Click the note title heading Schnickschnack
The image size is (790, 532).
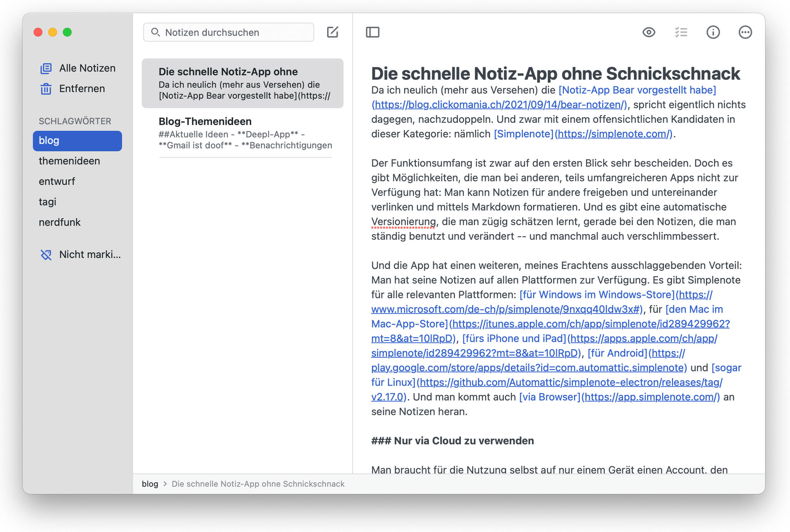tap(673, 73)
